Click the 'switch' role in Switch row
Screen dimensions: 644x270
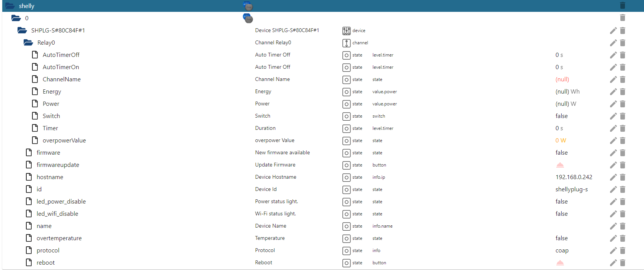(x=379, y=116)
